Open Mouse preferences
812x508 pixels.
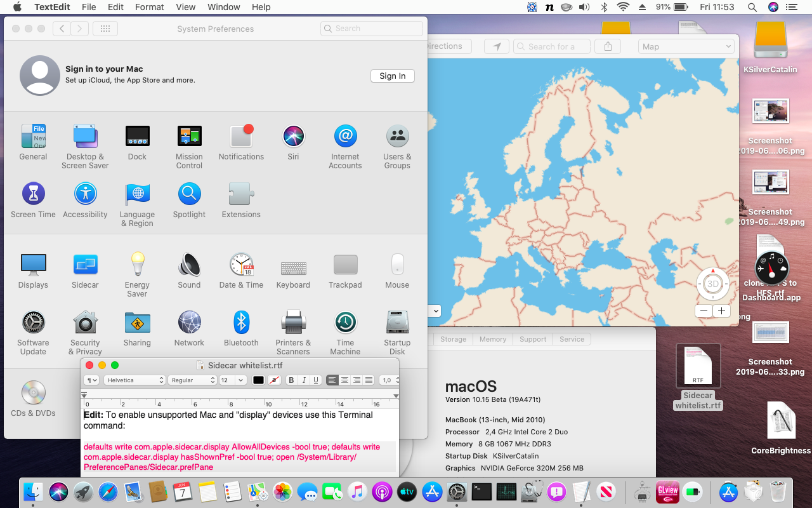tap(397, 271)
